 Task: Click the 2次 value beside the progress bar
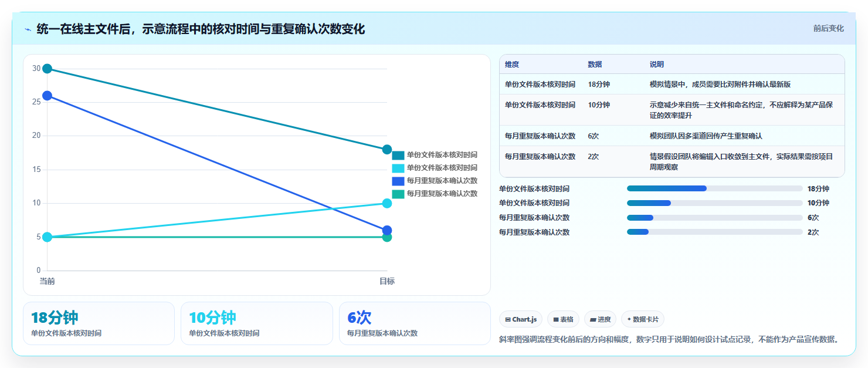(813, 232)
